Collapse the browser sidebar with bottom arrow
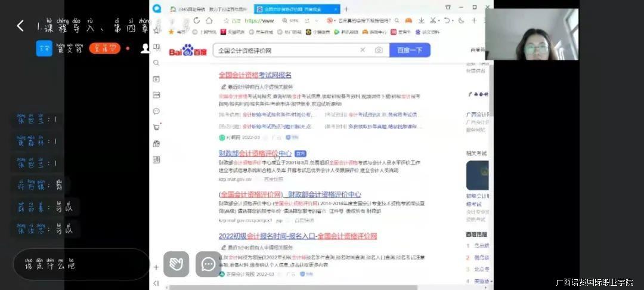 (x=156, y=283)
